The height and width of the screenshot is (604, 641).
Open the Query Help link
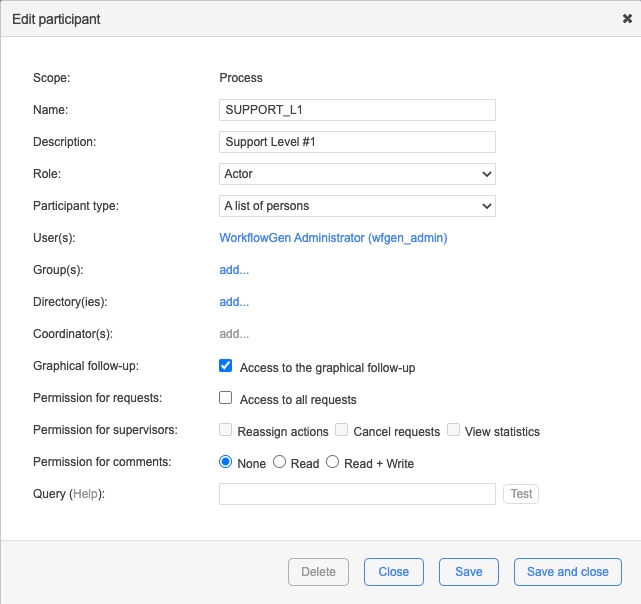pyautogui.click(x=86, y=494)
